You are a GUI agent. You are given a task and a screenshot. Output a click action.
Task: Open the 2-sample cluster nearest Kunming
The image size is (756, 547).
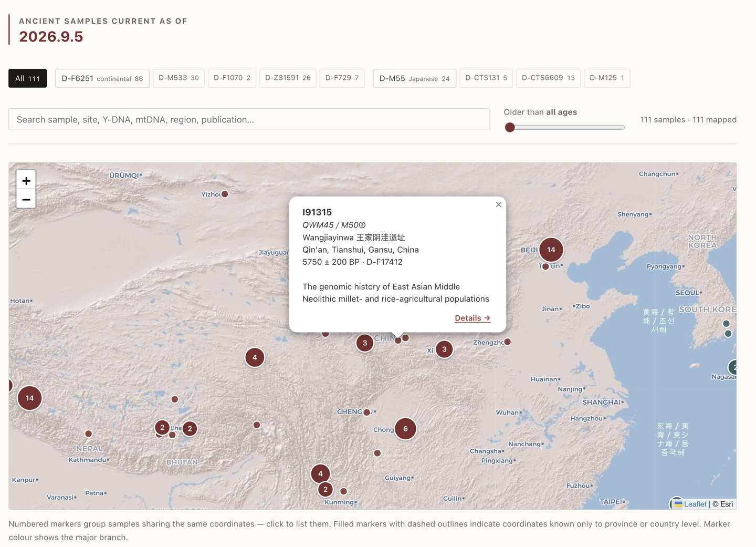pyautogui.click(x=325, y=489)
